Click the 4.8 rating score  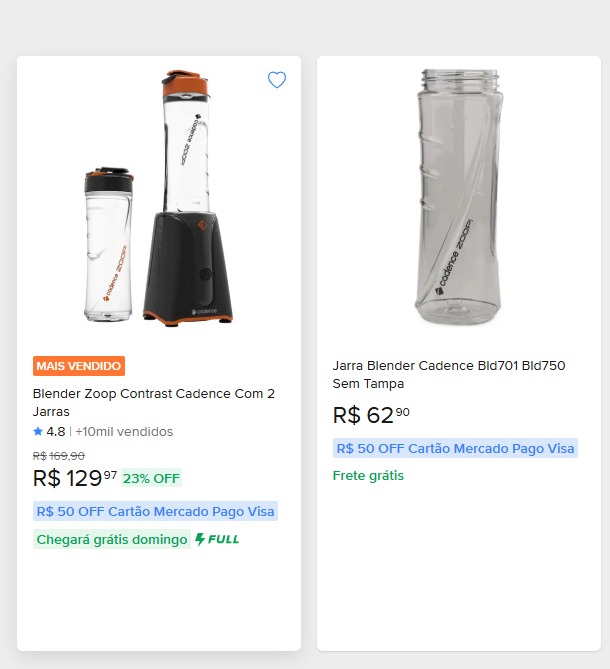56,432
